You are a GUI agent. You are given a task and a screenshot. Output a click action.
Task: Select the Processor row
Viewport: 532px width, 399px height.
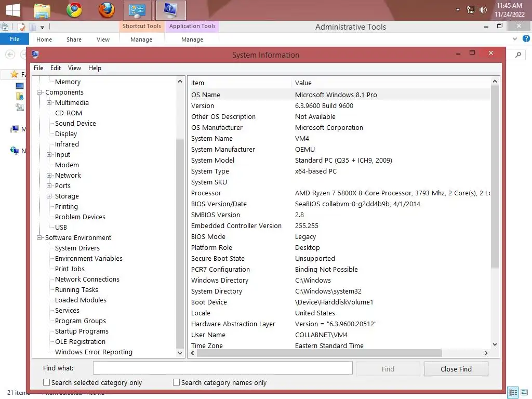(x=339, y=193)
